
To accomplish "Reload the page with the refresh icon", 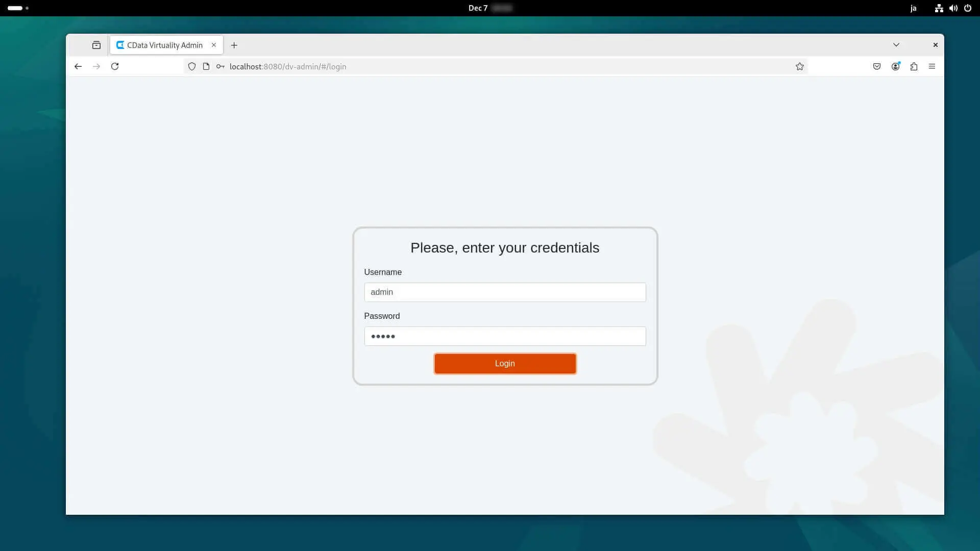I will [x=115, y=66].
